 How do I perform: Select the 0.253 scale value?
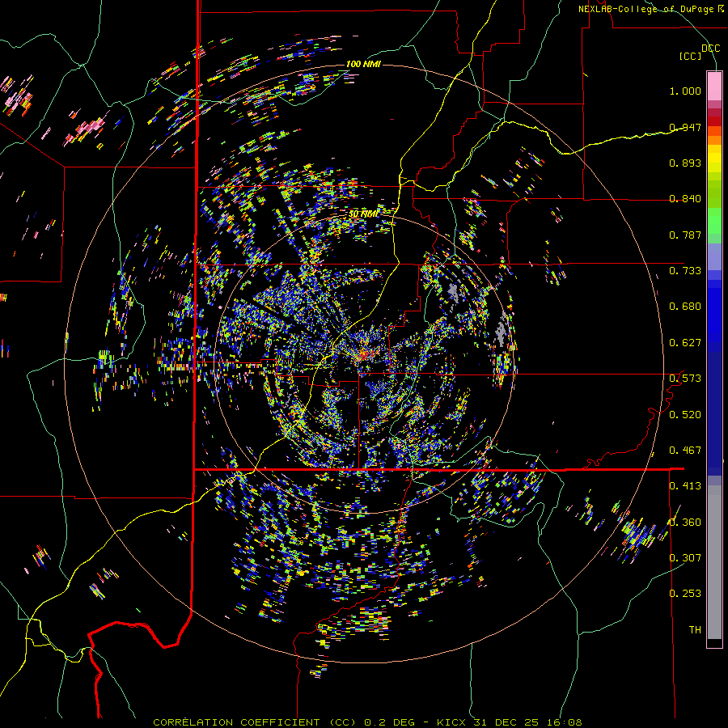point(685,594)
